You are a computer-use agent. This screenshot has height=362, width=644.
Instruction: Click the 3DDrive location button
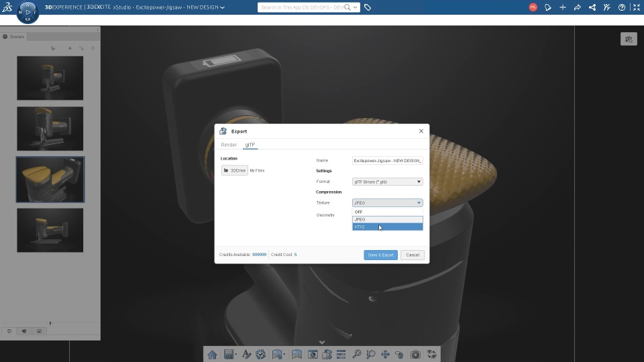pos(235,170)
